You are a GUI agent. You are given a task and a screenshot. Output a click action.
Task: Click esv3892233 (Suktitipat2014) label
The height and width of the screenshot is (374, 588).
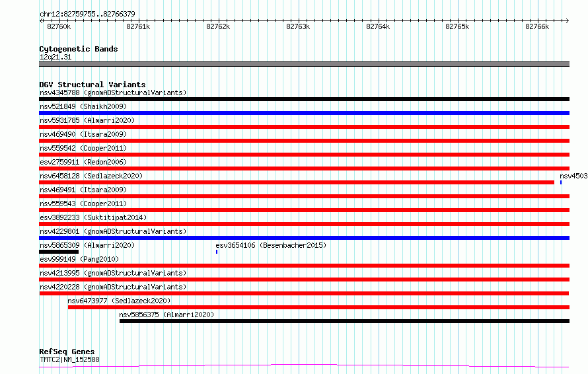(93, 217)
